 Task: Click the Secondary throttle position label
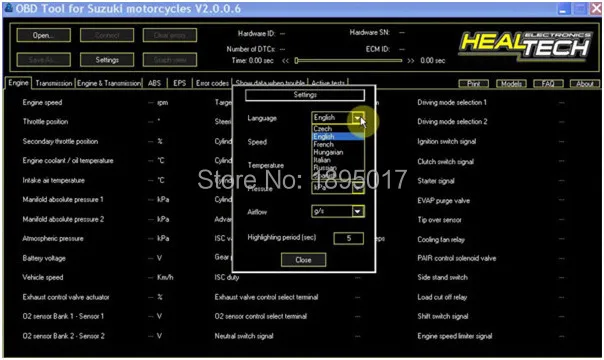point(60,141)
